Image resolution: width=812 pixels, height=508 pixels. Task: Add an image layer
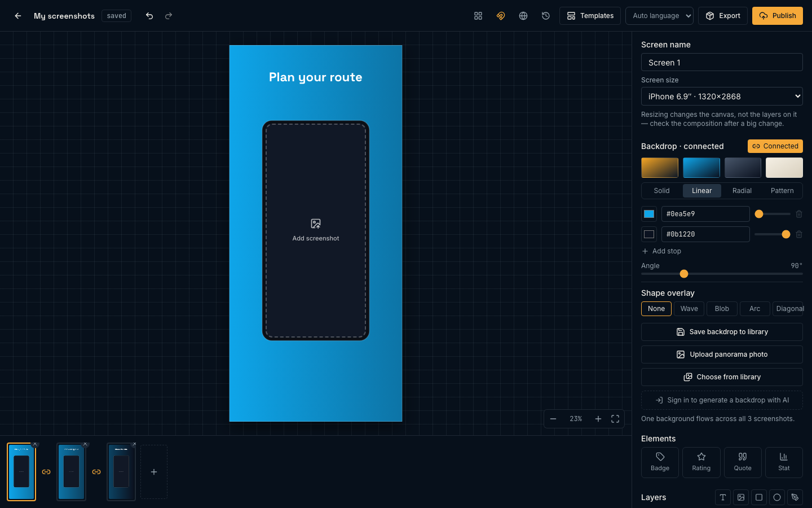(741, 497)
